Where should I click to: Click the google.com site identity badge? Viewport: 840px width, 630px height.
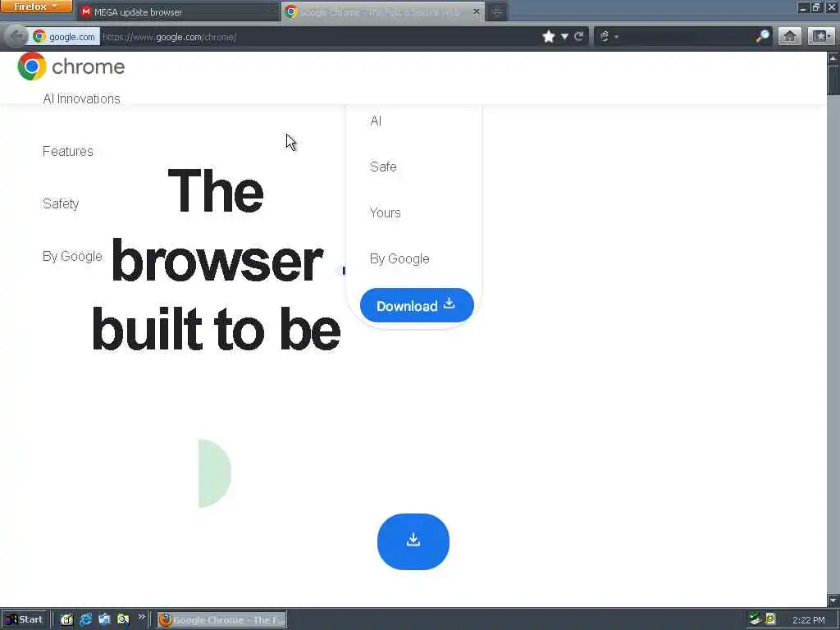tap(64, 36)
